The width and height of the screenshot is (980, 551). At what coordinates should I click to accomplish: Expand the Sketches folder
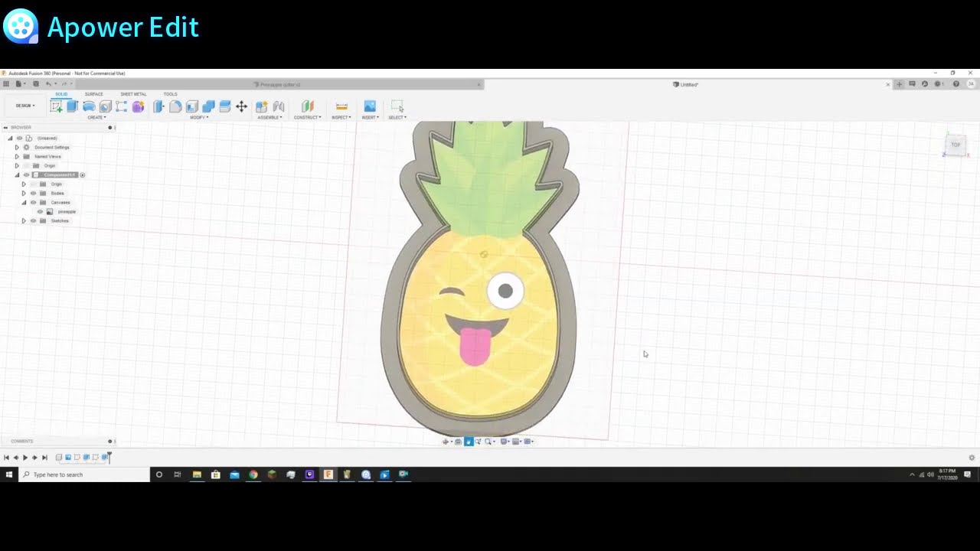pos(24,221)
